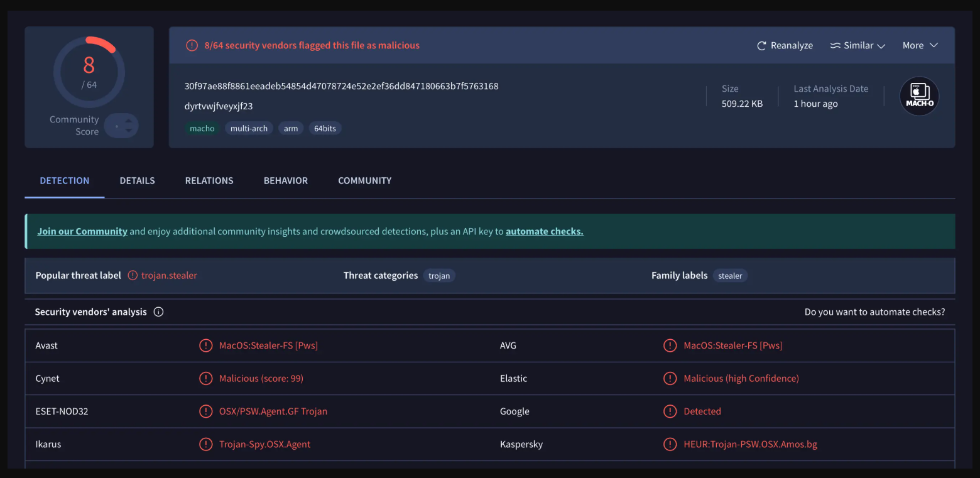Click the circular detection score gauge
The height and width of the screenshot is (478, 980).
coord(89,72)
